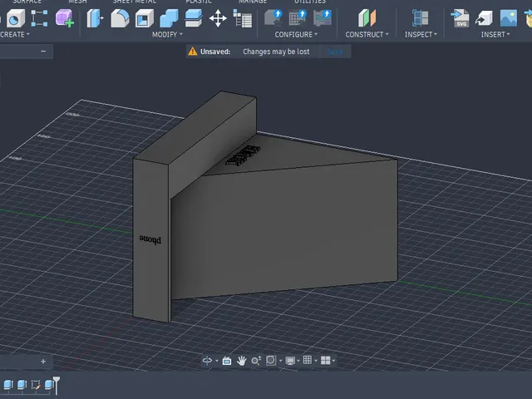532x399 pixels.
Task: Select the Press Pull tool
Action: click(95, 18)
